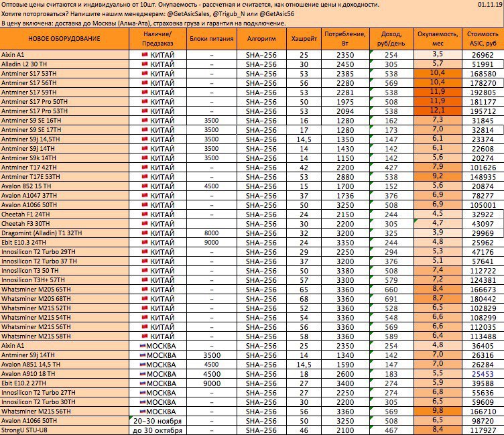Select income cell '691'
The width and height of the screenshot is (504, 435).
[391, 298]
